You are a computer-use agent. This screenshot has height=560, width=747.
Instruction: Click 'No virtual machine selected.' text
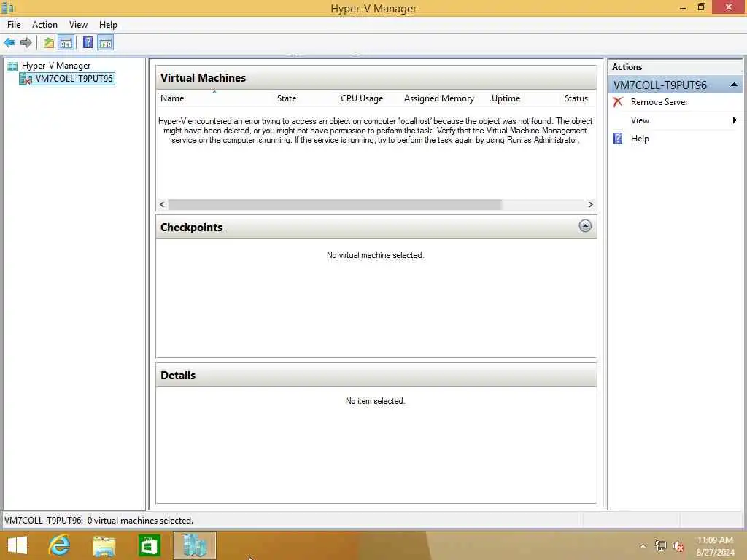click(376, 255)
